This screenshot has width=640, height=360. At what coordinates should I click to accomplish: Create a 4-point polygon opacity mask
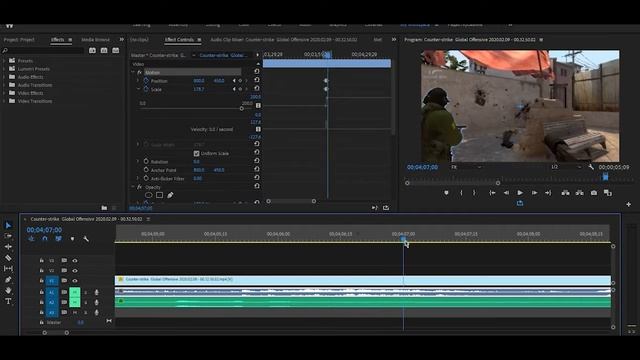pos(159,195)
